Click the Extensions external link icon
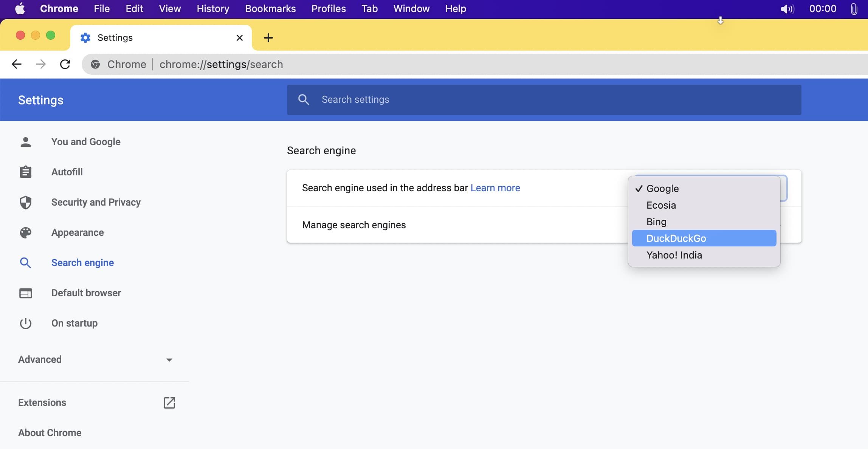The image size is (868, 449). [x=169, y=403]
